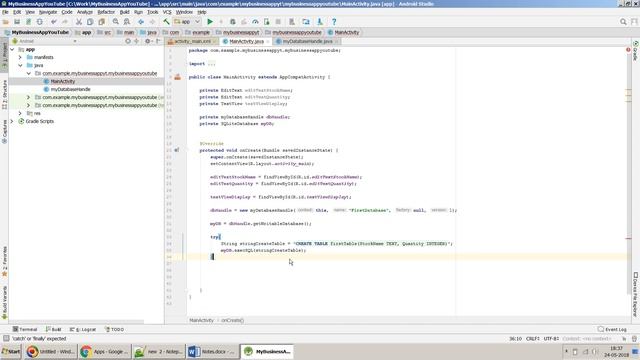The image size is (640, 360).
Task: Click the Save All toolbar icon
Action: (x=17, y=22)
